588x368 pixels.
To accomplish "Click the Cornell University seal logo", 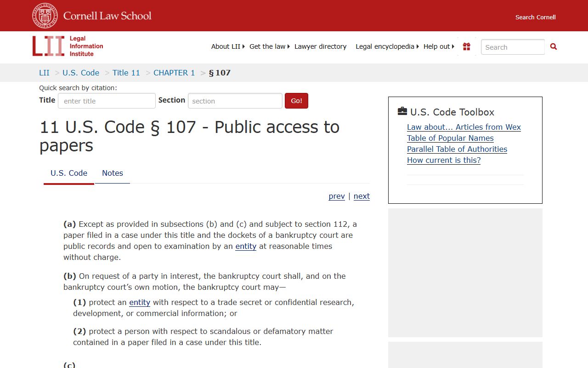I will (45, 16).
